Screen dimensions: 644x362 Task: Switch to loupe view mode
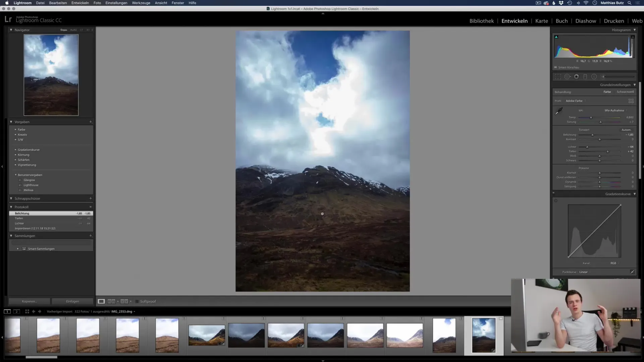(x=101, y=301)
